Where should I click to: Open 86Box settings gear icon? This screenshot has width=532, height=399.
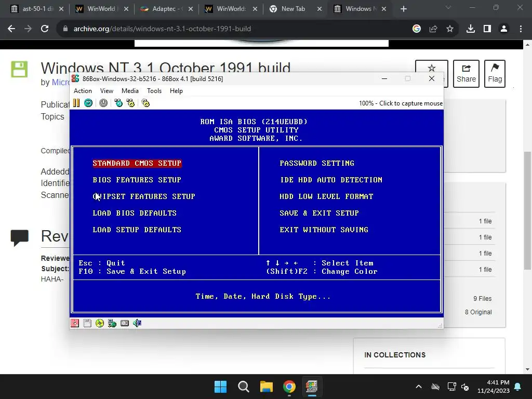coord(145,103)
